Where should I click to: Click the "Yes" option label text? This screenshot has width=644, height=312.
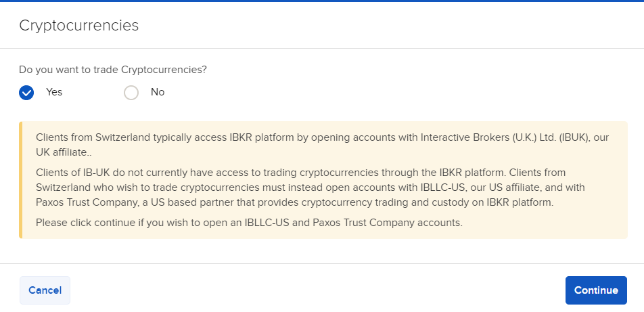click(x=54, y=92)
